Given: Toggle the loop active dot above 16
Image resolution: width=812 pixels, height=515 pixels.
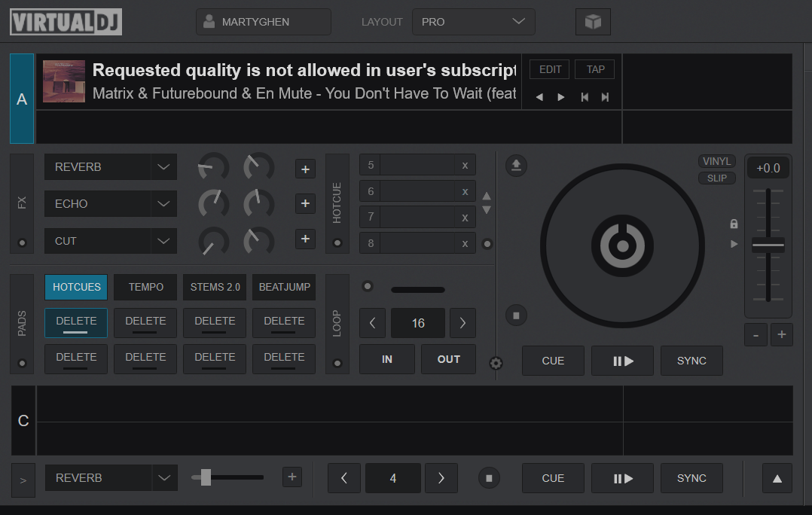Looking at the screenshot, I should pyautogui.click(x=367, y=286).
